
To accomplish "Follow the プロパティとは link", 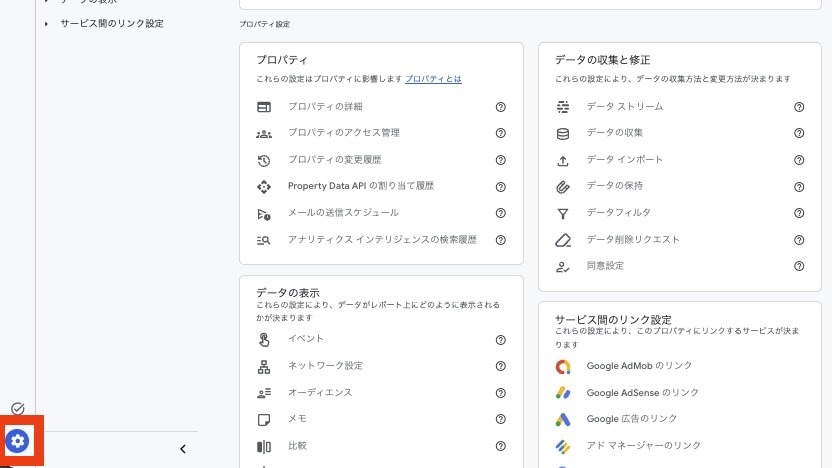I will [x=433, y=79].
